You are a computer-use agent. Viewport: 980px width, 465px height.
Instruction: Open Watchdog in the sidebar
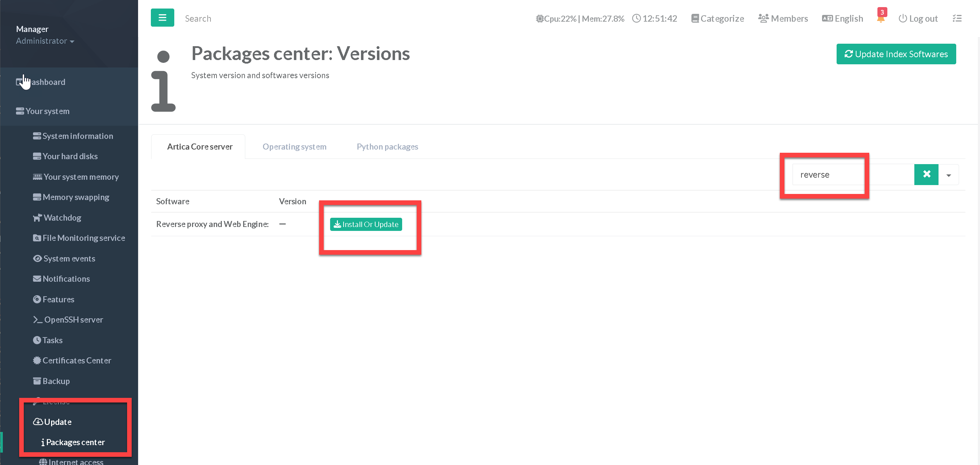(x=62, y=218)
